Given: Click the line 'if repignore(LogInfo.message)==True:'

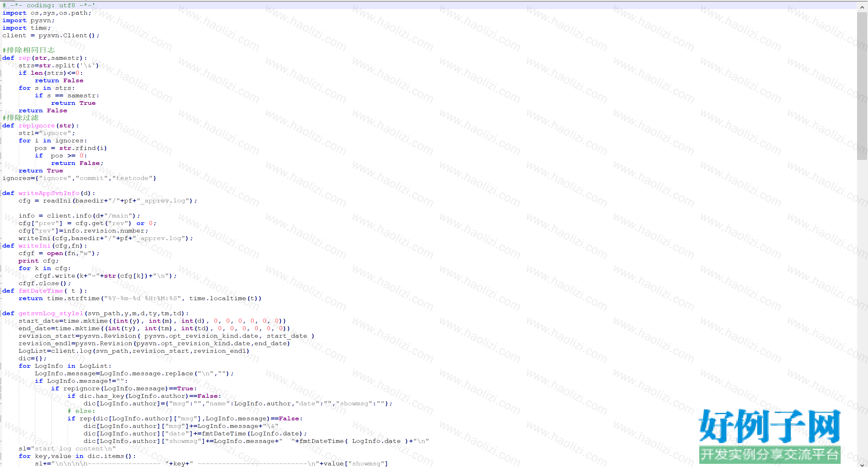Looking at the screenshot, I should coord(124,388).
